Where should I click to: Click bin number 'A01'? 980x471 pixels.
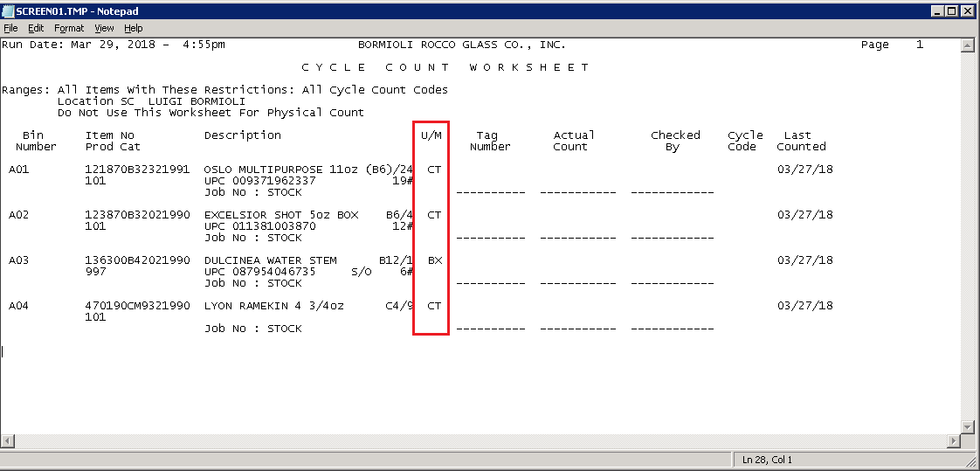click(18, 170)
